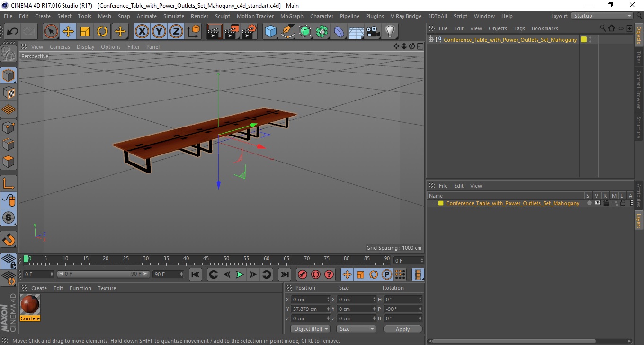Toggle world coordinate system icon
The image size is (644, 345).
pyautogui.click(x=193, y=32)
